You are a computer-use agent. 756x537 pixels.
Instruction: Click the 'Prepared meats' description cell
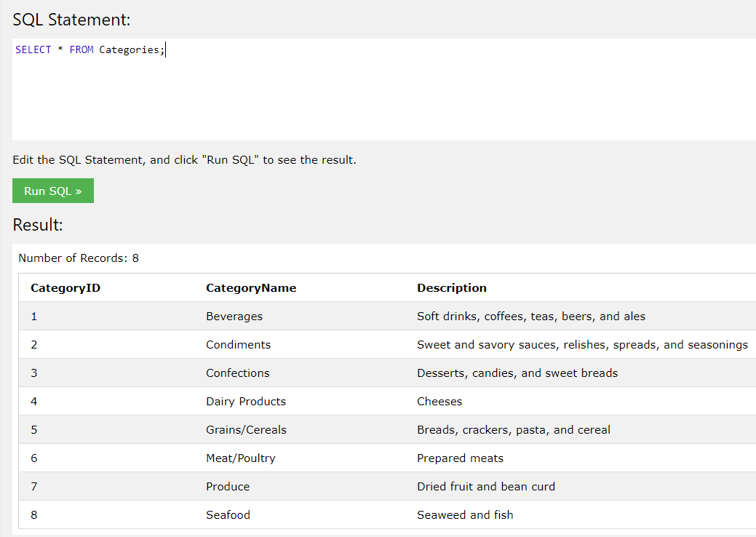460,458
